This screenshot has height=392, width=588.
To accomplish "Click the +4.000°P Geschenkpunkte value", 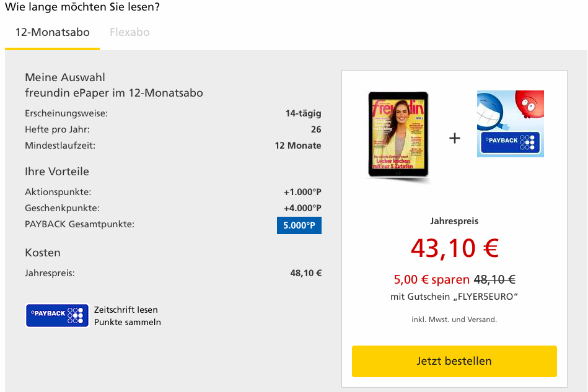I will pyautogui.click(x=302, y=208).
